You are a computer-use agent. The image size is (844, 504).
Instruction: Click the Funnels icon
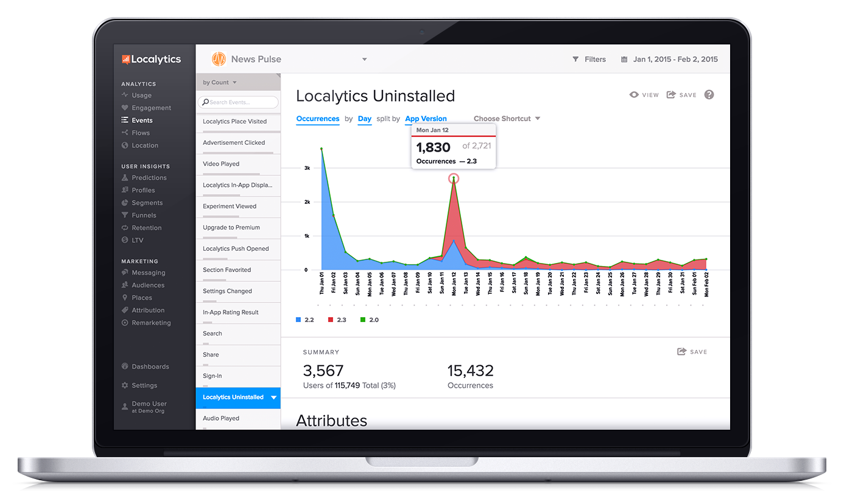pyautogui.click(x=125, y=215)
